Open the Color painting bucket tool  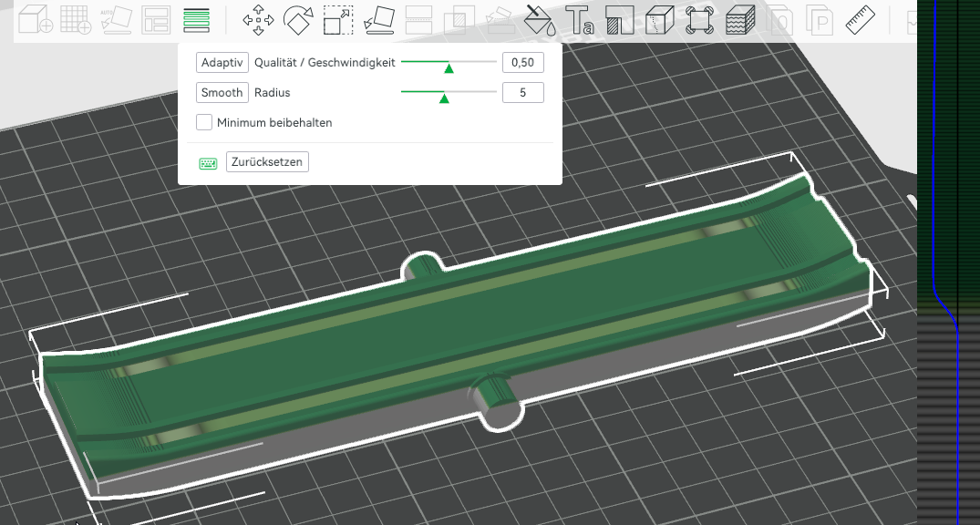tap(540, 20)
